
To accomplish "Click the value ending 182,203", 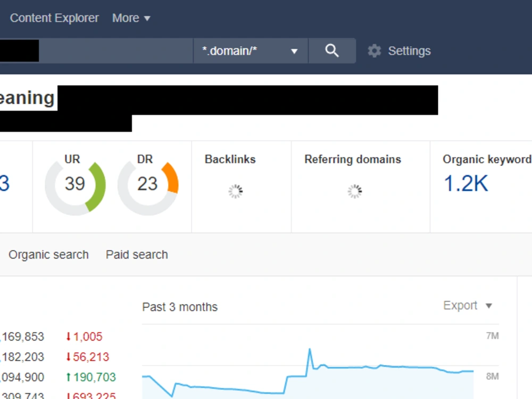I will tap(22, 357).
